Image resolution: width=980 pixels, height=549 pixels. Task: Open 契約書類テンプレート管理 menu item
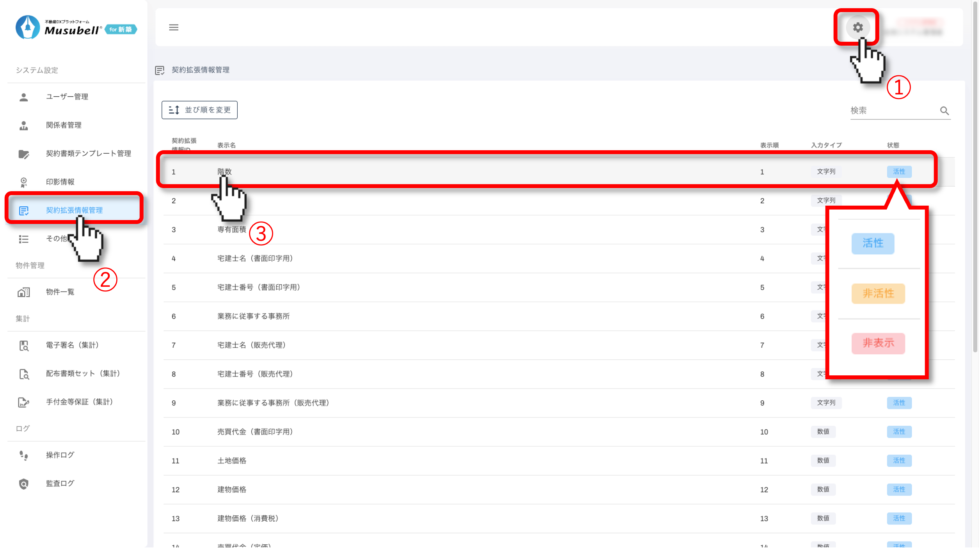(88, 154)
